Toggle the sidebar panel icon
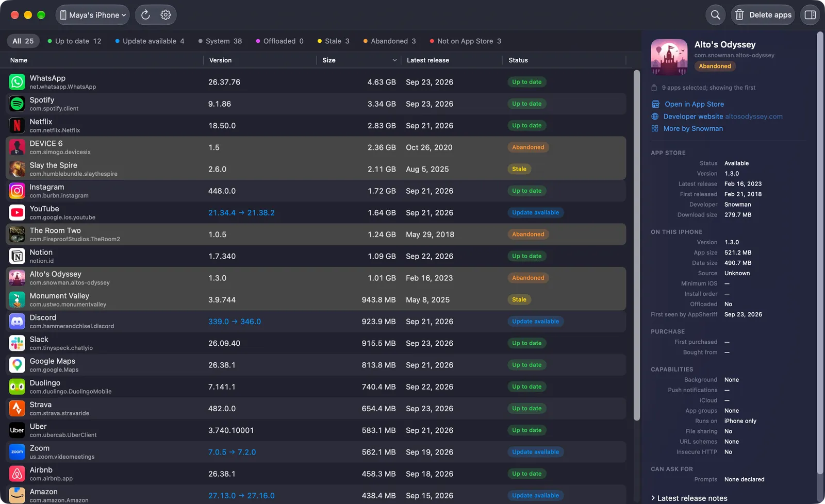Viewport: 825px width, 504px height. pos(810,15)
